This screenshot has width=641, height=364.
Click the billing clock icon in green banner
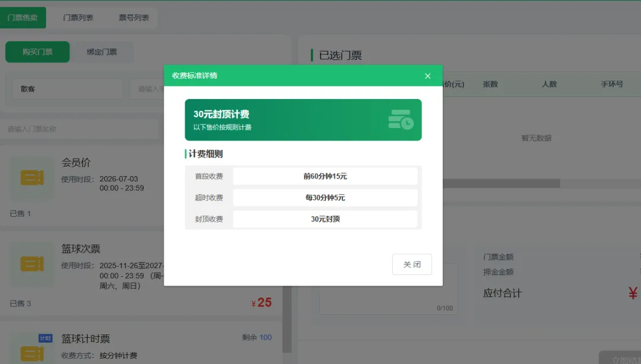tap(401, 119)
